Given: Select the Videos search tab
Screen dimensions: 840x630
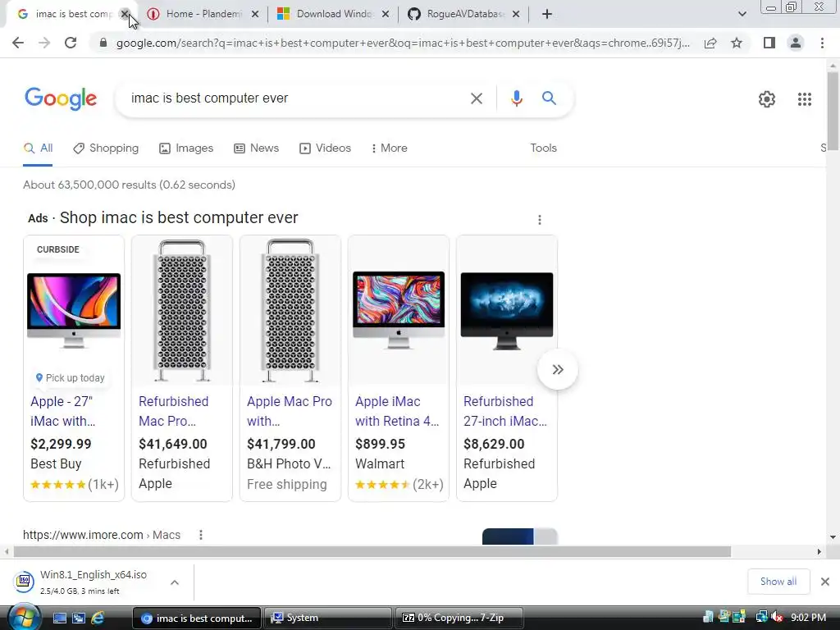Looking at the screenshot, I should (x=325, y=148).
